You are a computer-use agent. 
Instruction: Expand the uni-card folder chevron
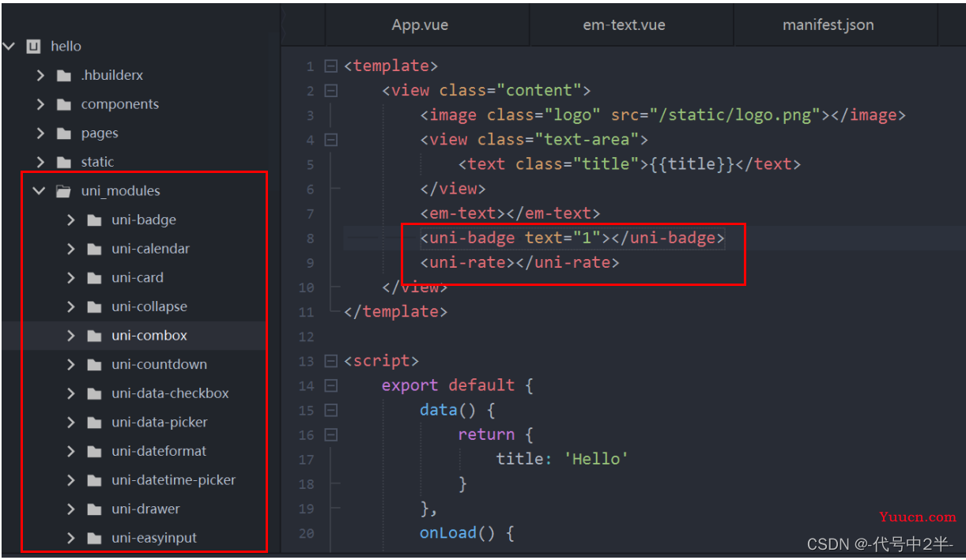[x=71, y=278]
